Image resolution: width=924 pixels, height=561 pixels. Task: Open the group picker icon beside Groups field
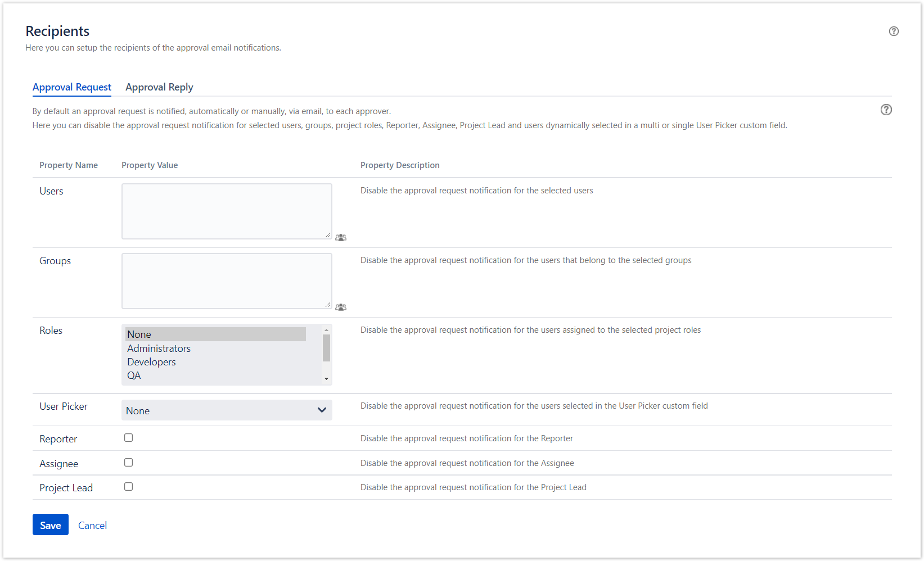[x=341, y=307]
